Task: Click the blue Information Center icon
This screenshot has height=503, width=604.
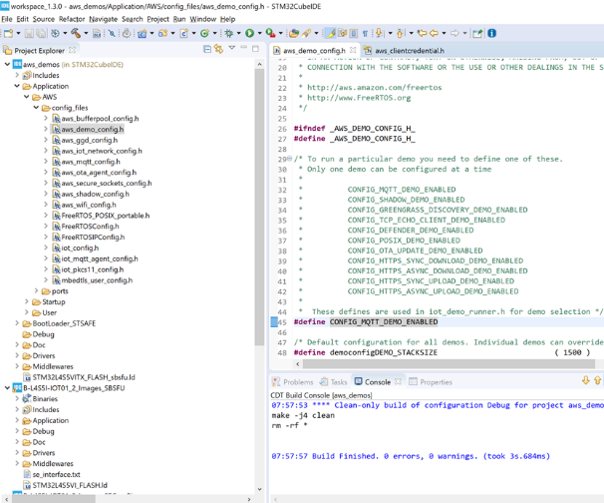Action: click(x=492, y=34)
